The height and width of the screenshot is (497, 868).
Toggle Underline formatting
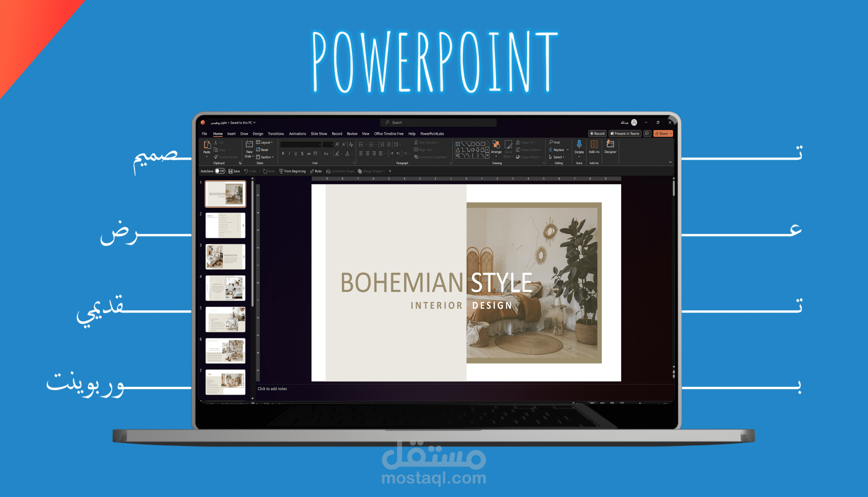coord(296,153)
